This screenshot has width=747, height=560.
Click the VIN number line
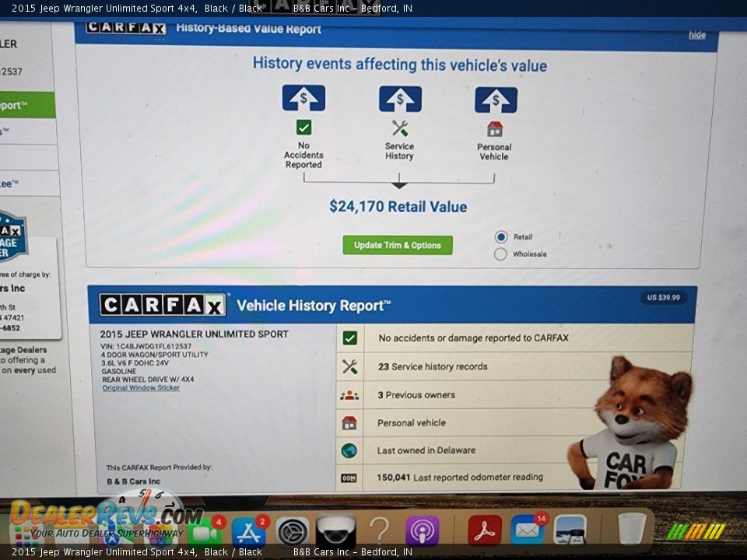(146, 346)
